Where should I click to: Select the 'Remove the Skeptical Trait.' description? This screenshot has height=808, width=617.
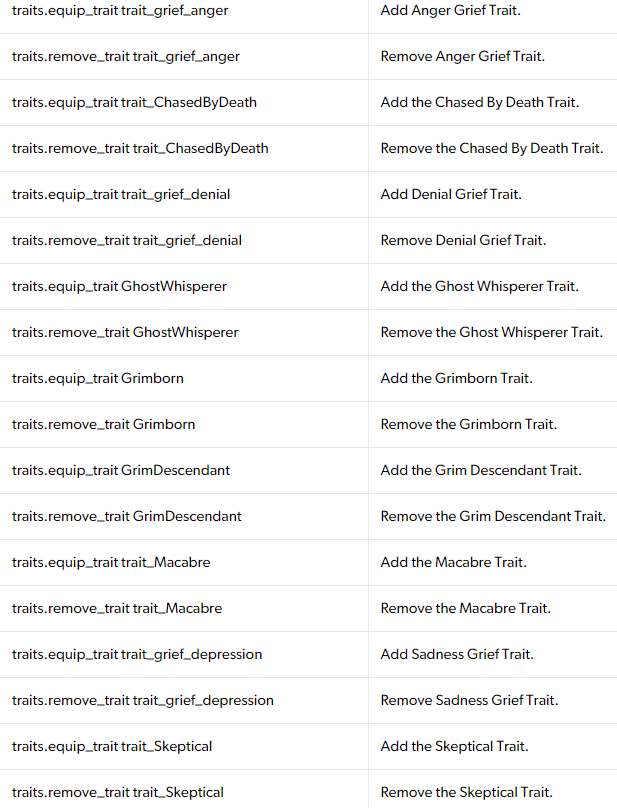[x=466, y=793]
